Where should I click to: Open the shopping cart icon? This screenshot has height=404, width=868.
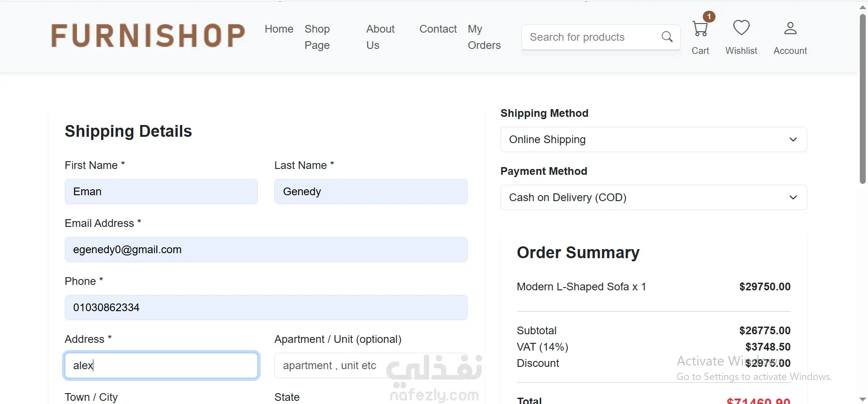[x=700, y=29]
